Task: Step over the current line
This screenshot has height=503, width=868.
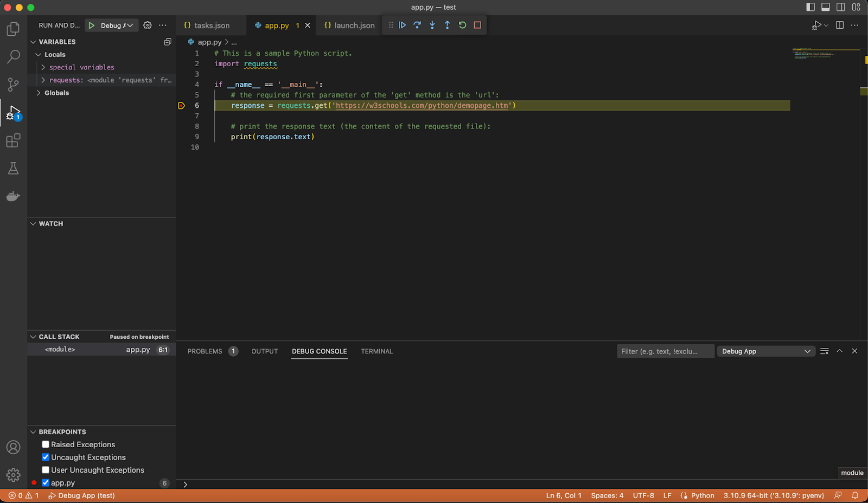Action: point(417,25)
